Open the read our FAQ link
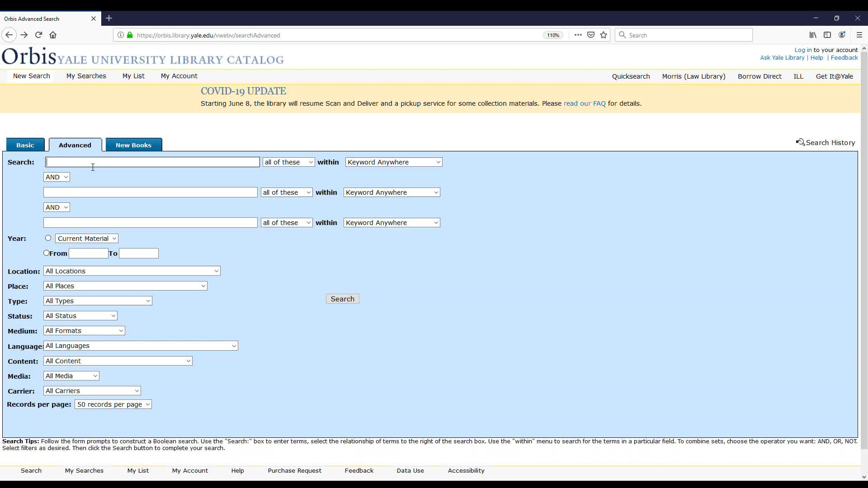This screenshot has width=868, height=488. pyautogui.click(x=585, y=103)
